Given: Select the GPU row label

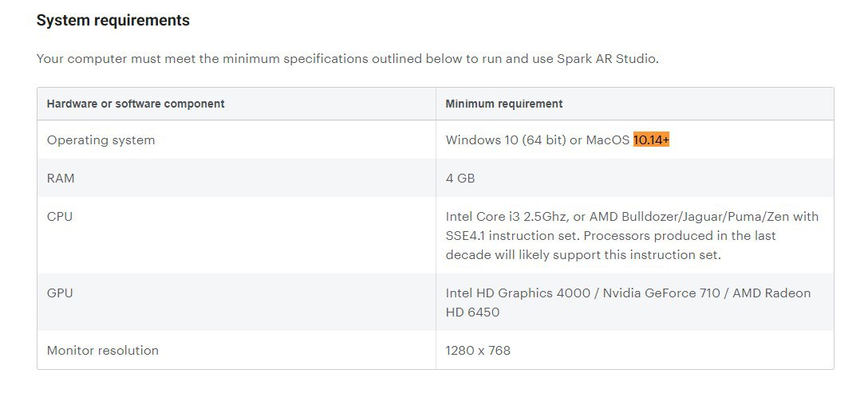Looking at the screenshot, I should (60, 293).
